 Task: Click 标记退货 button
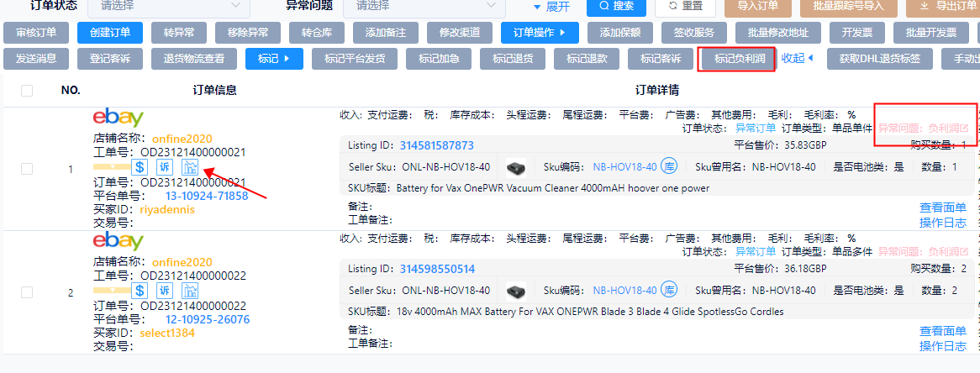[513, 59]
